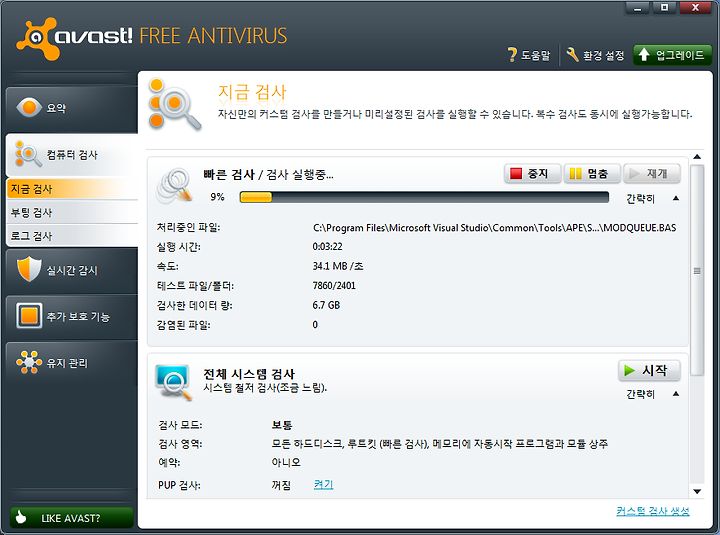Select the 로그 검사 sub-item
720x535 pixels.
coord(72,236)
